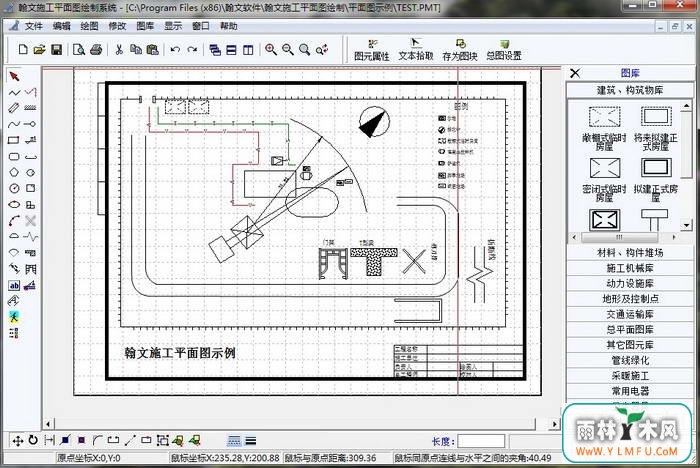Select the ab text tool
This screenshot has width=700, height=468.
(14, 285)
